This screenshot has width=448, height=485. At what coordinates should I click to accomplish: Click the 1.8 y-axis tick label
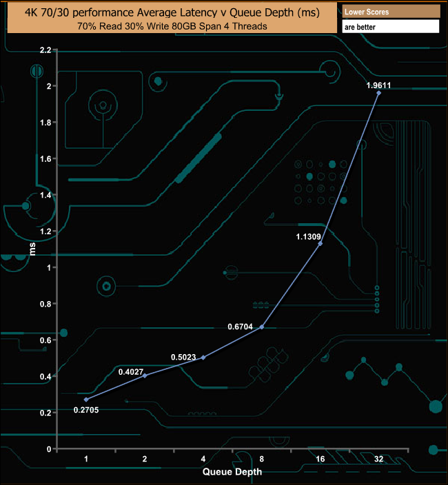coord(45,123)
